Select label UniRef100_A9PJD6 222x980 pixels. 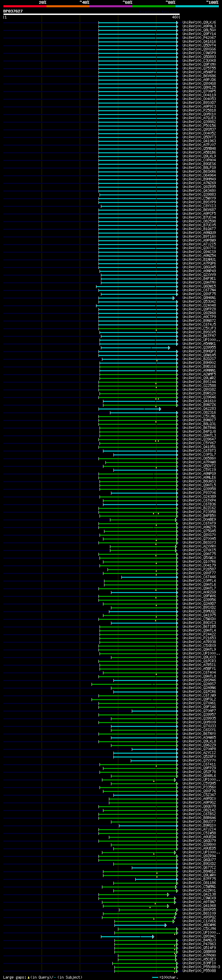tap(199, 80)
